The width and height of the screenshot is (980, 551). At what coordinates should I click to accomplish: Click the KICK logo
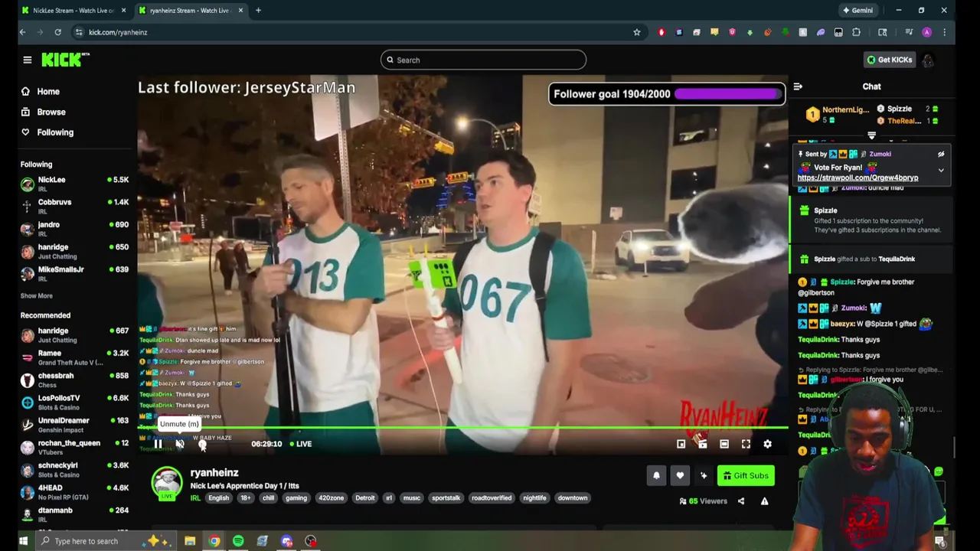pyautogui.click(x=65, y=60)
